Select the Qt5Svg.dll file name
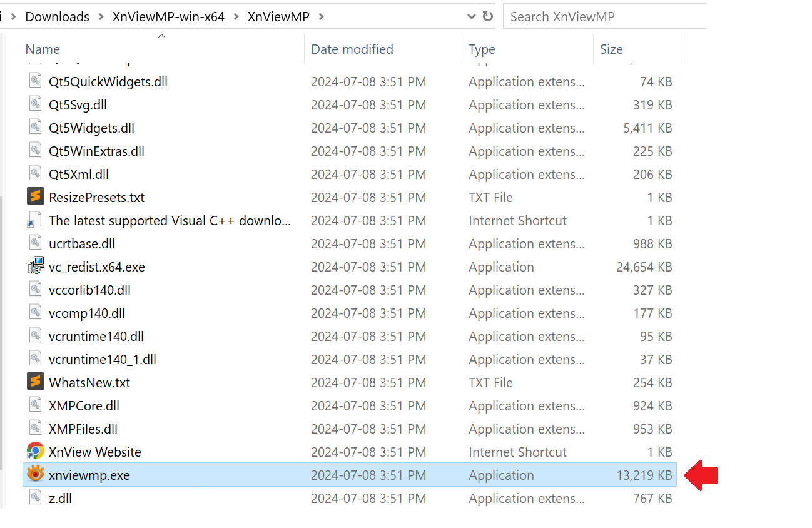Image resolution: width=812 pixels, height=528 pixels. click(78, 105)
